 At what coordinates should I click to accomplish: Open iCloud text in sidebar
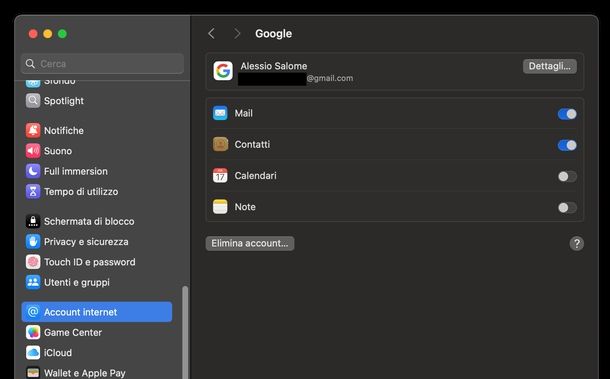pyautogui.click(x=58, y=353)
